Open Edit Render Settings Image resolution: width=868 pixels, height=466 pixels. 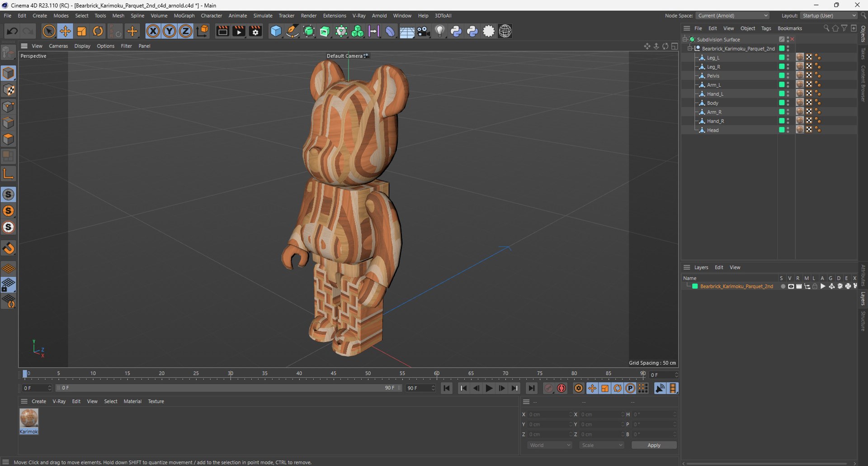coord(255,31)
